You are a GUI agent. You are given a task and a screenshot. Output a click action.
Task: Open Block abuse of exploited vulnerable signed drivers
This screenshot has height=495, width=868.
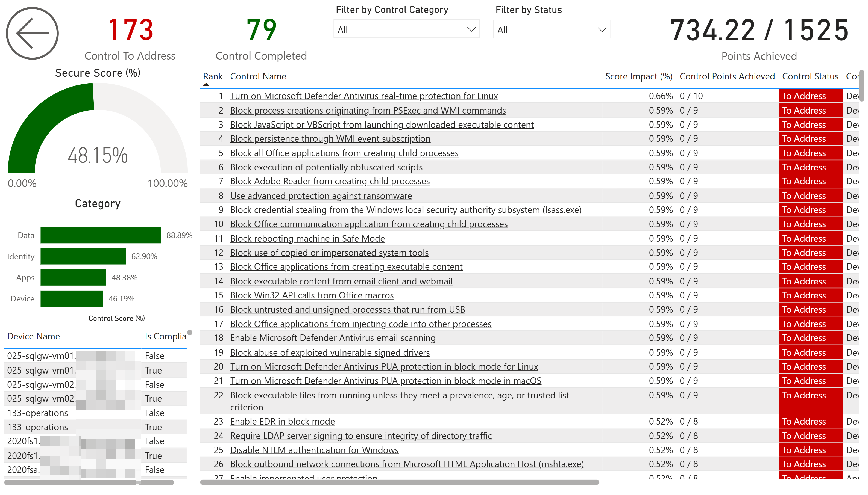[330, 352]
